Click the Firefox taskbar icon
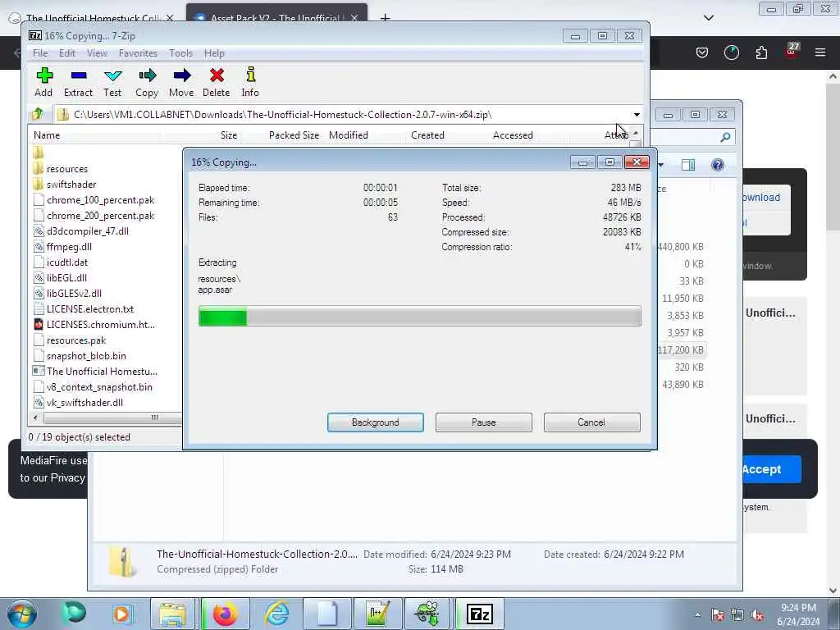 click(x=225, y=614)
